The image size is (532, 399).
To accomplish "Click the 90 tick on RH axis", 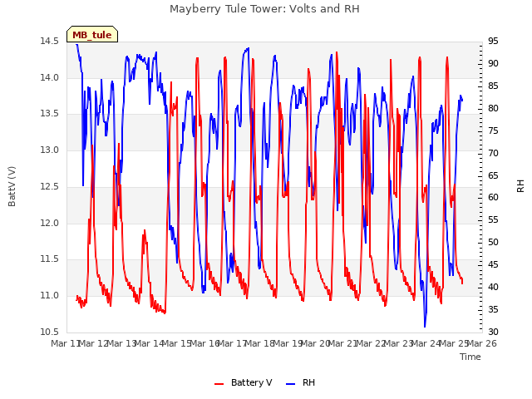I will (493, 63).
